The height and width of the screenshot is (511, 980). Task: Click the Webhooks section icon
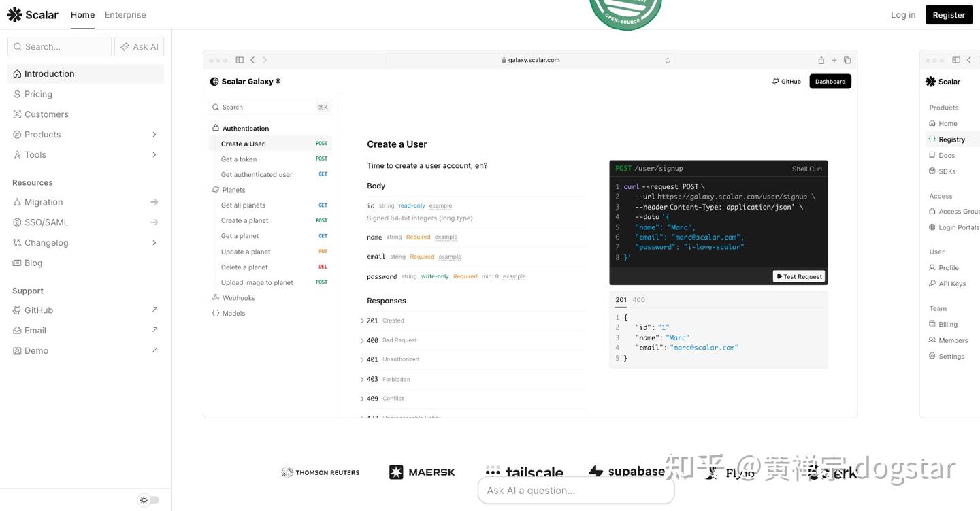pyautogui.click(x=216, y=298)
